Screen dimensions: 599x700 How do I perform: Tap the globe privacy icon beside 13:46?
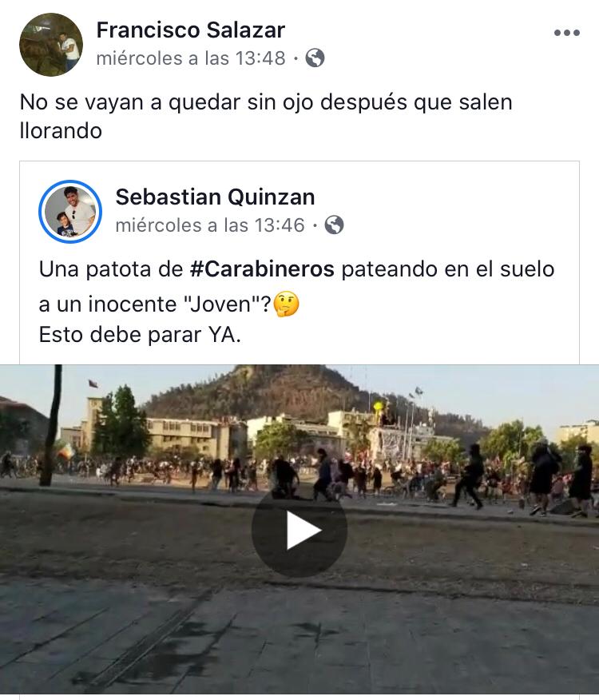334,225
